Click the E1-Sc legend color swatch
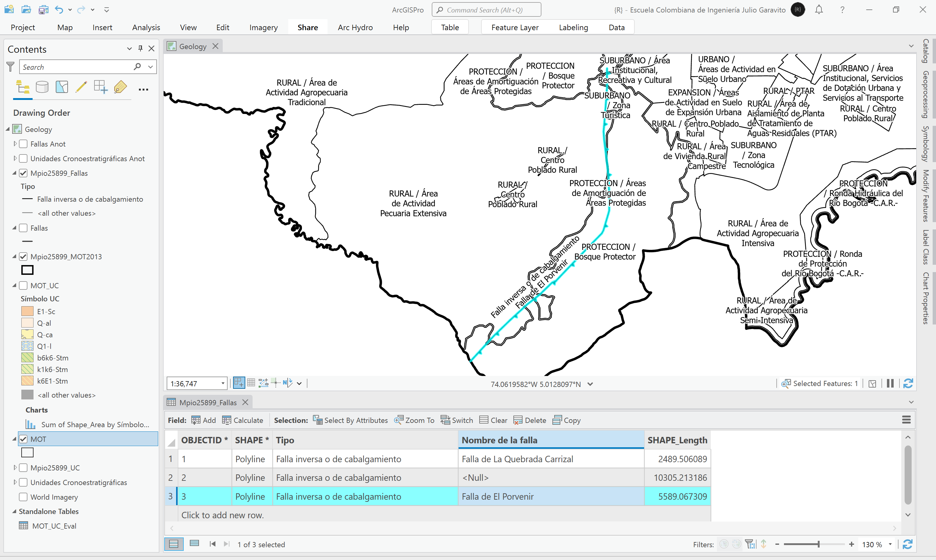 click(x=27, y=311)
